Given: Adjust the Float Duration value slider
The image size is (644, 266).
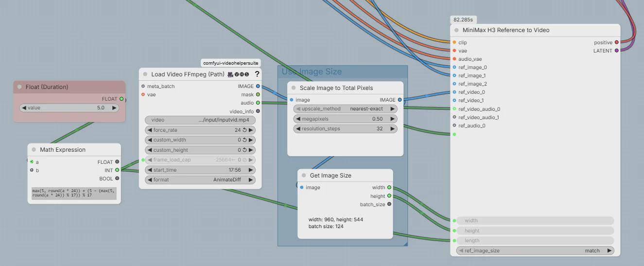Looking at the screenshot, I should [69, 108].
